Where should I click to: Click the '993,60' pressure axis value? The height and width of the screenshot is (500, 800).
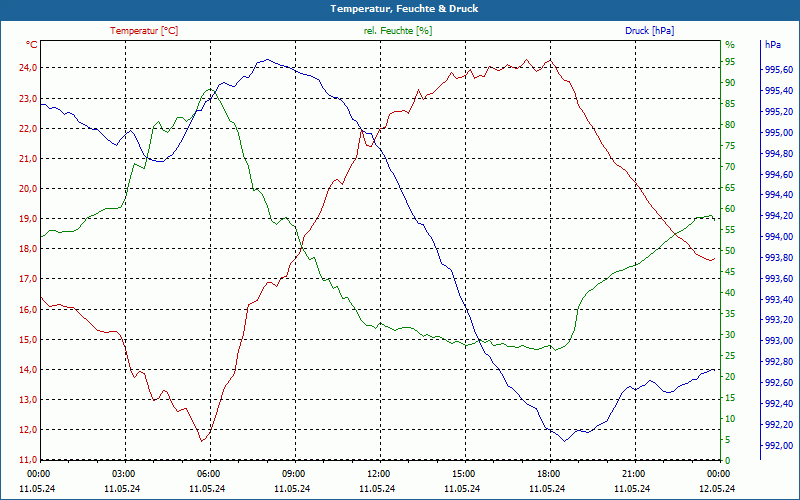click(x=779, y=279)
